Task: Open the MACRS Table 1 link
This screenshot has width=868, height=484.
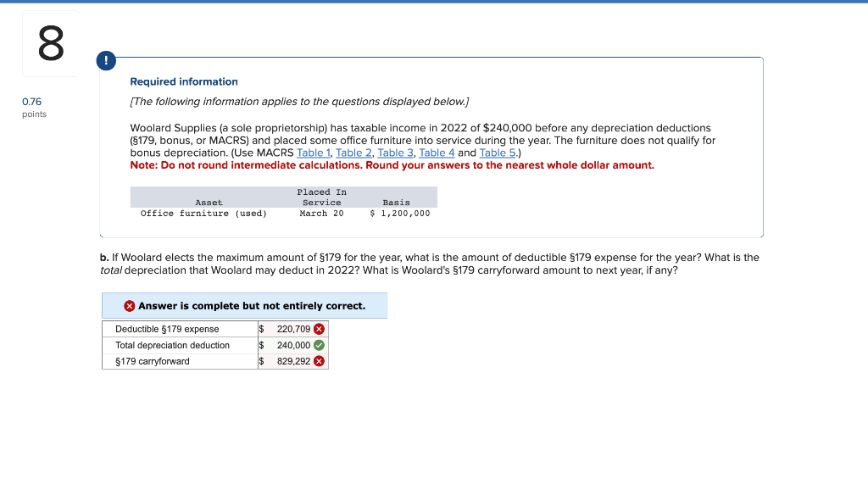Action: point(314,153)
